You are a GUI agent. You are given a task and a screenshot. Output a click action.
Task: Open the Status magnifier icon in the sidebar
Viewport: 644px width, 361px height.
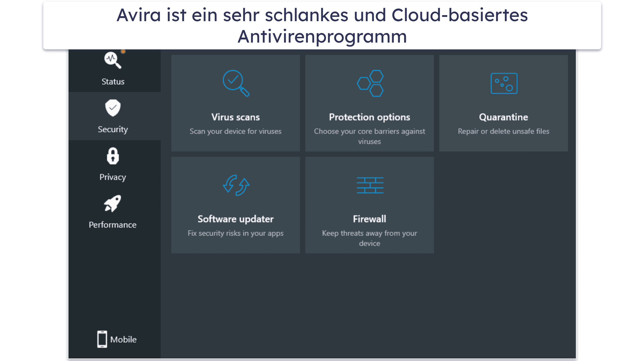coord(113,60)
